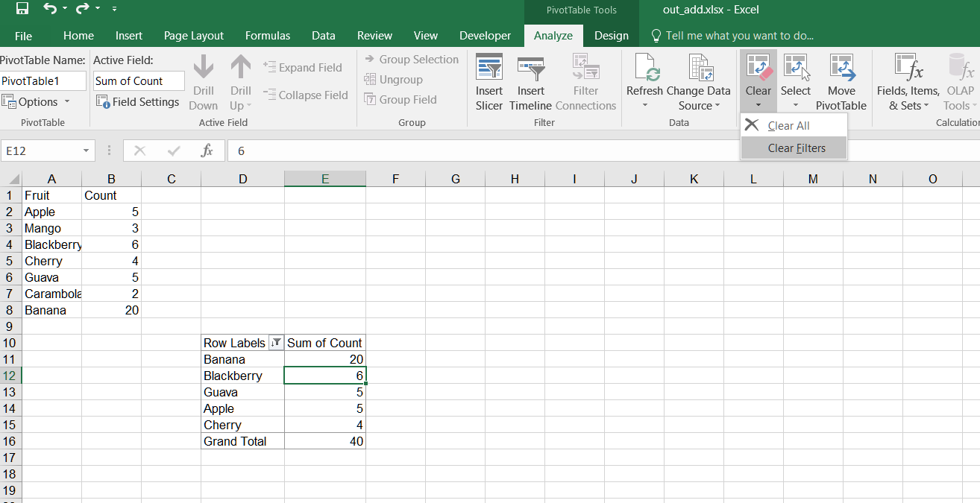Click the Insert Function fx icon
Screen dimensions: 980x503
pyautogui.click(x=207, y=151)
